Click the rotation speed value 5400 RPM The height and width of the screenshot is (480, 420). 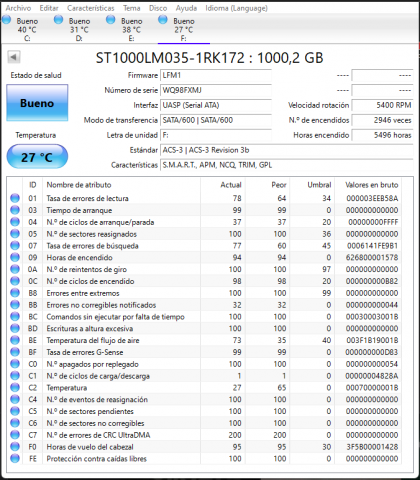pos(382,105)
